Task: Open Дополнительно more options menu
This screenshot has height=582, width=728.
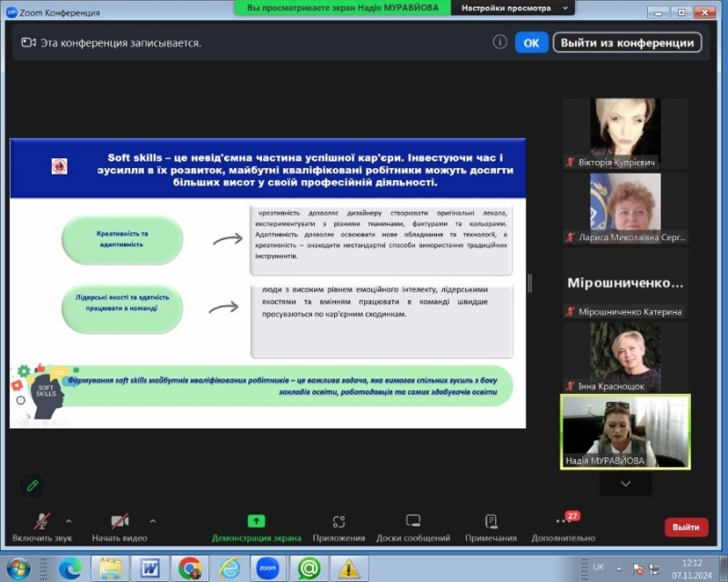Action: [563, 522]
